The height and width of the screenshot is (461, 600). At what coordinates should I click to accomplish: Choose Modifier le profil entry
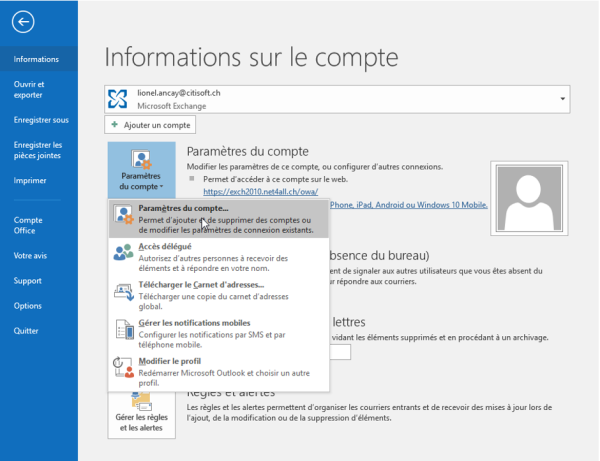coord(219,372)
